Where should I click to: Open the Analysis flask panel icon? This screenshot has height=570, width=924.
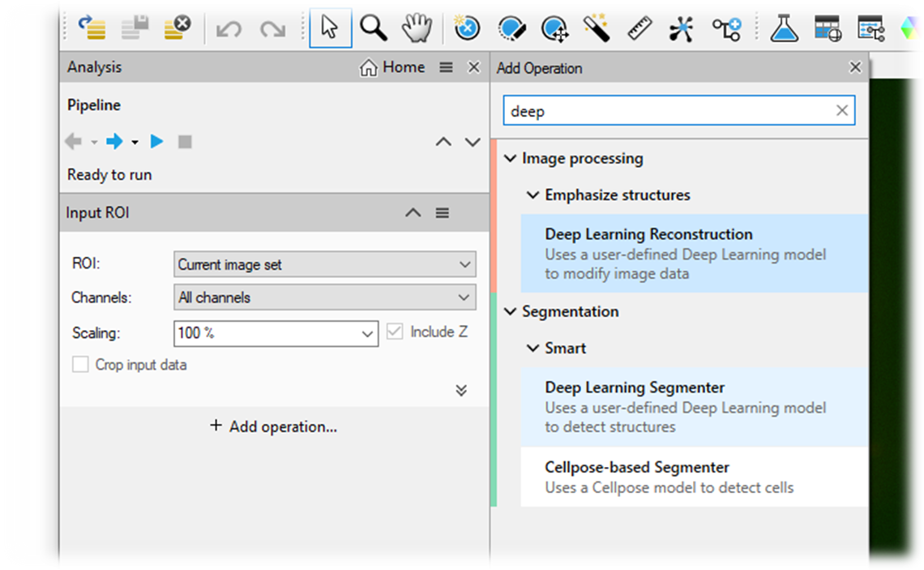tap(784, 28)
